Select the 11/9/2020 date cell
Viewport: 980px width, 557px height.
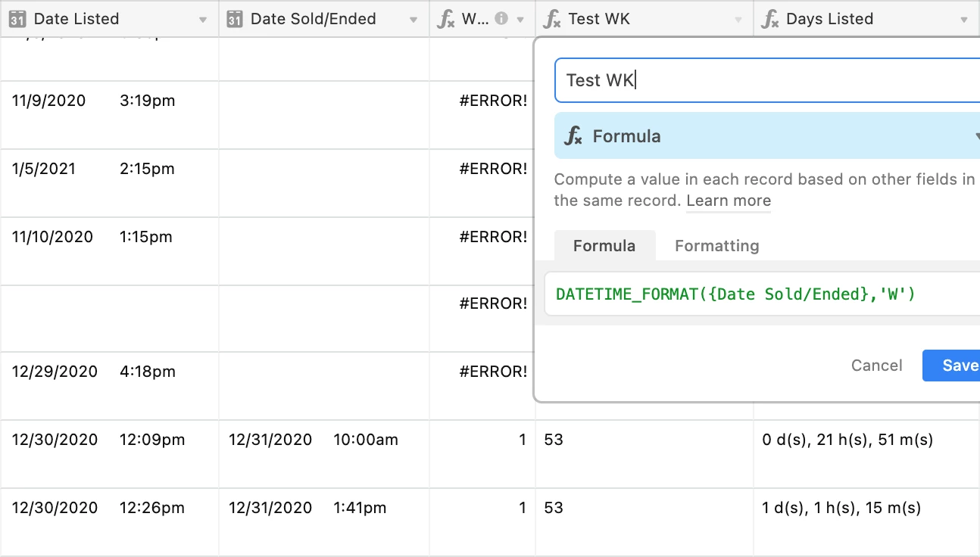49,101
